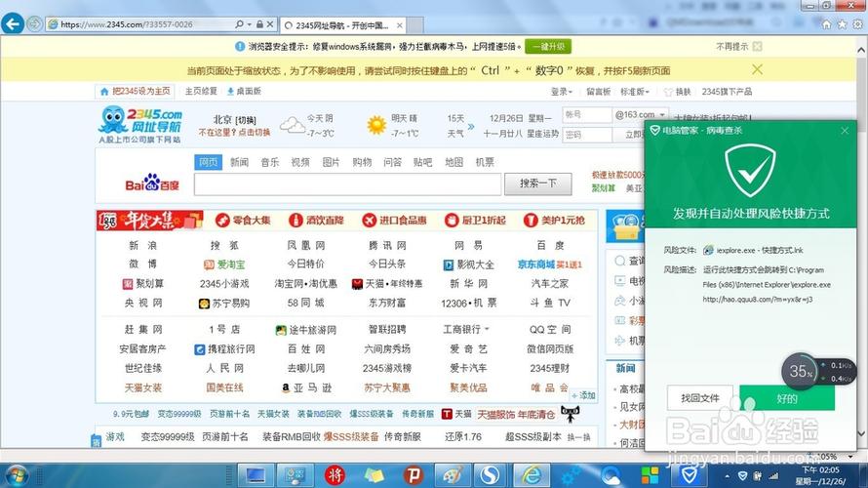Screen dimensions: 868x488
Task: Switch city via 北京 [切换]
Action: (235, 120)
